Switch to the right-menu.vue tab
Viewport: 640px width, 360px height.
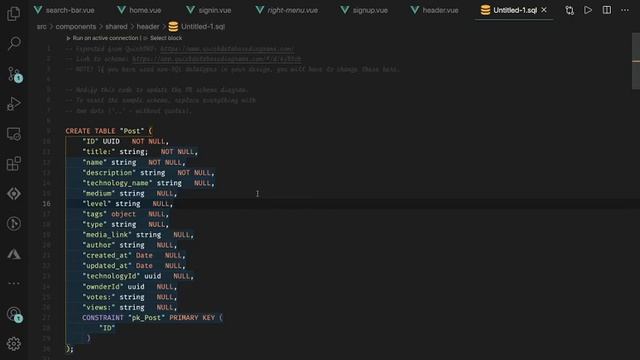click(x=287, y=10)
